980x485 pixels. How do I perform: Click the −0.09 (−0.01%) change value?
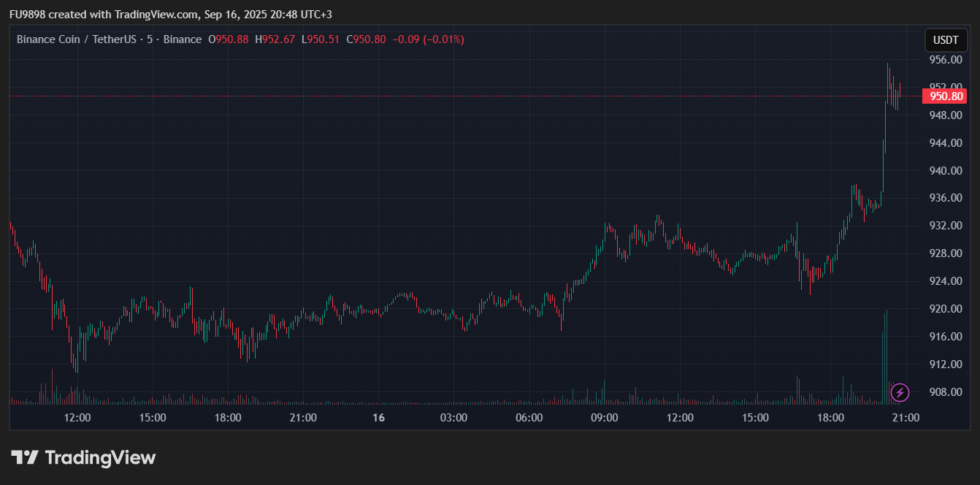[x=428, y=39]
